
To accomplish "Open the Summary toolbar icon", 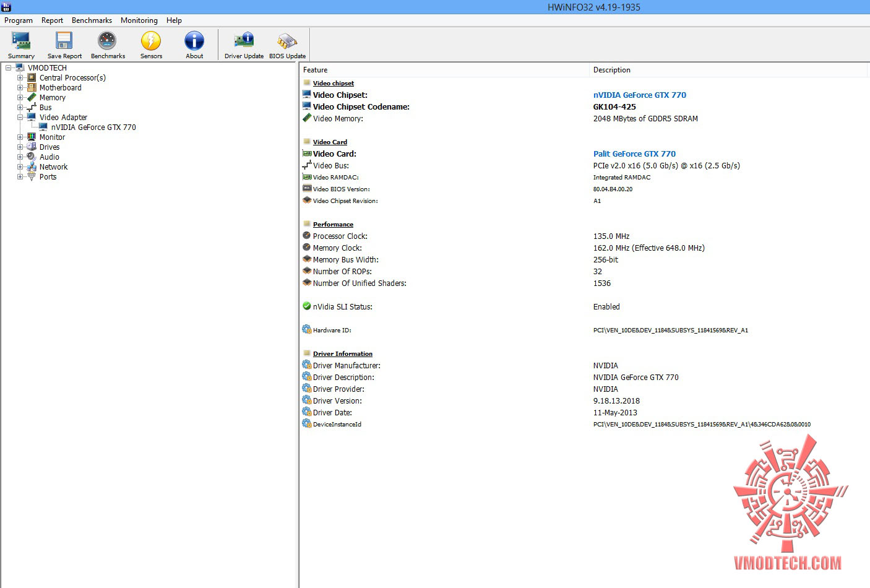I will tap(21, 41).
